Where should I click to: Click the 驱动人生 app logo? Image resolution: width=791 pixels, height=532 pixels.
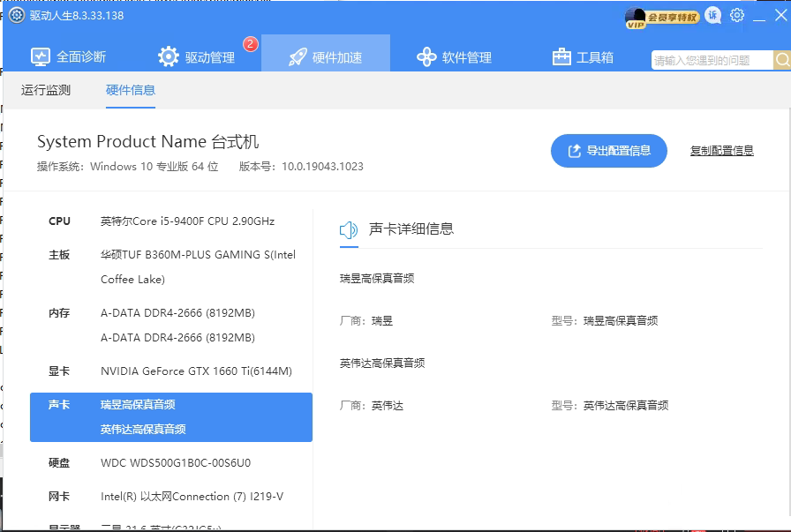point(16,15)
